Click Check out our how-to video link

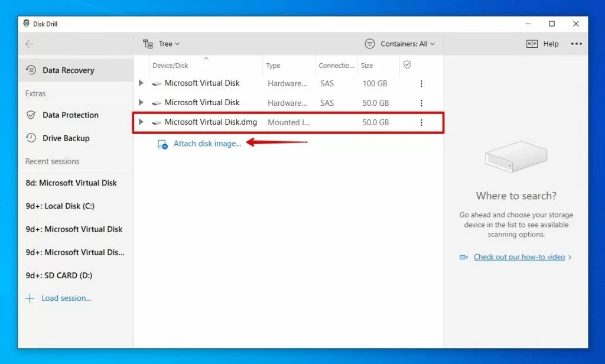pyautogui.click(x=519, y=257)
